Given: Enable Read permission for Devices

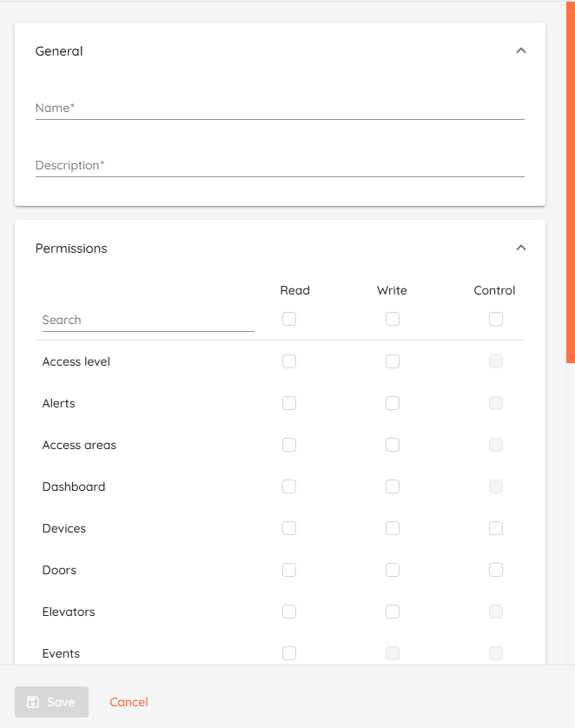Looking at the screenshot, I should click(289, 528).
